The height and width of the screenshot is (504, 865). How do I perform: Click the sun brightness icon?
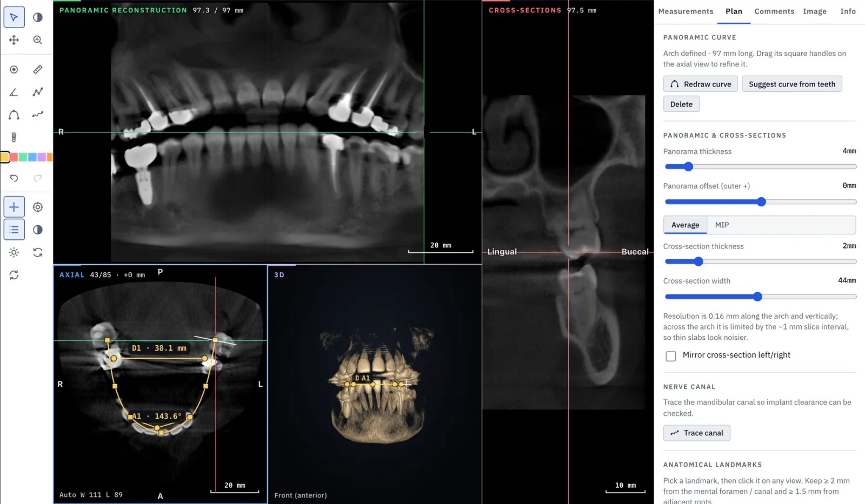(14, 253)
